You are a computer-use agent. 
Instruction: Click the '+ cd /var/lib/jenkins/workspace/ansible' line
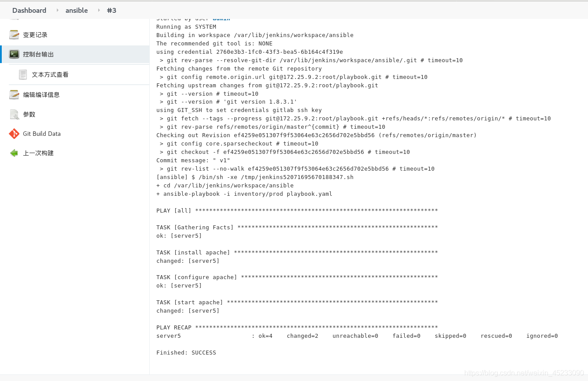(x=225, y=186)
